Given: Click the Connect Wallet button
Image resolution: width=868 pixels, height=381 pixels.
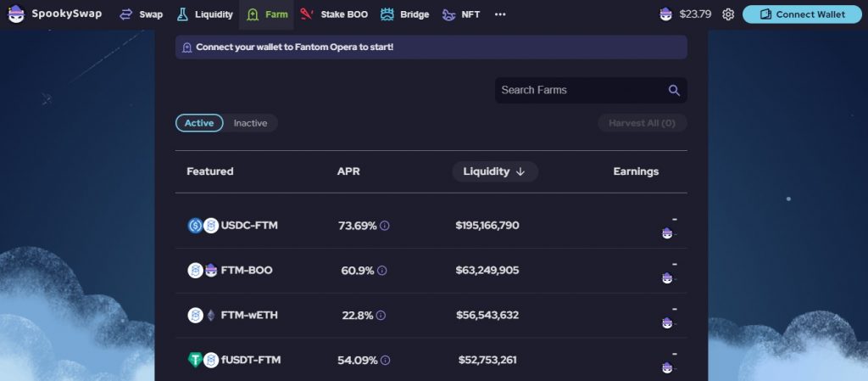Looking at the screenshot, I should (x=802, y=14).
